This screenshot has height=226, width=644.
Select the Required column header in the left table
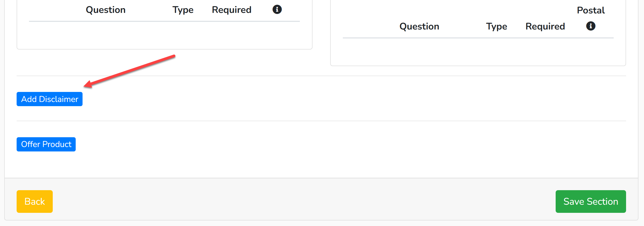click(232, 10)
